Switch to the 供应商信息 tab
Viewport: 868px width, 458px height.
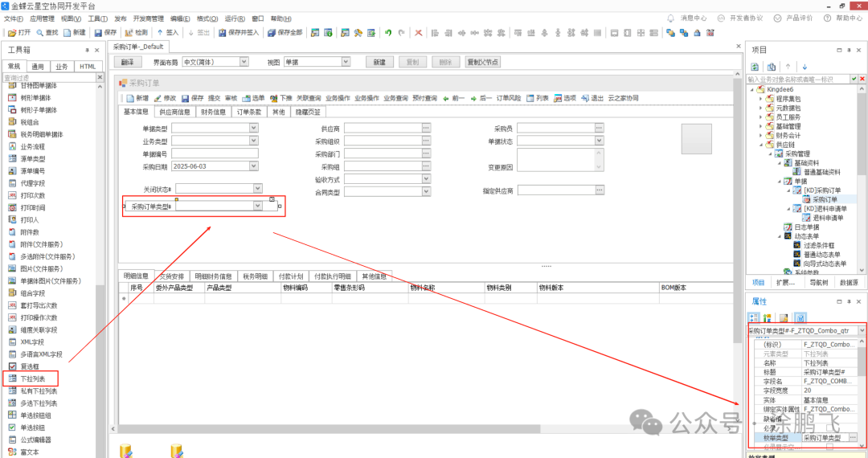click(174, 112)
